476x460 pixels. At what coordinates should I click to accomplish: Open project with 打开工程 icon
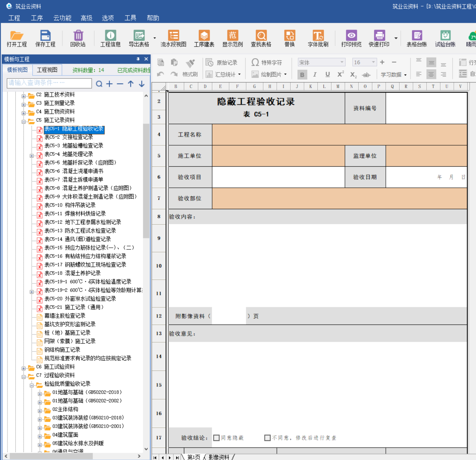16,38
